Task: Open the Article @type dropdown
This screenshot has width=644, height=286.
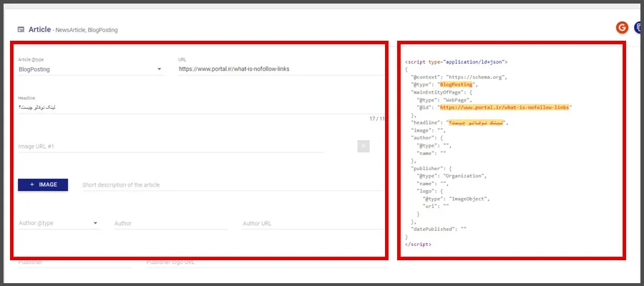Action: [x=90, y=69]
